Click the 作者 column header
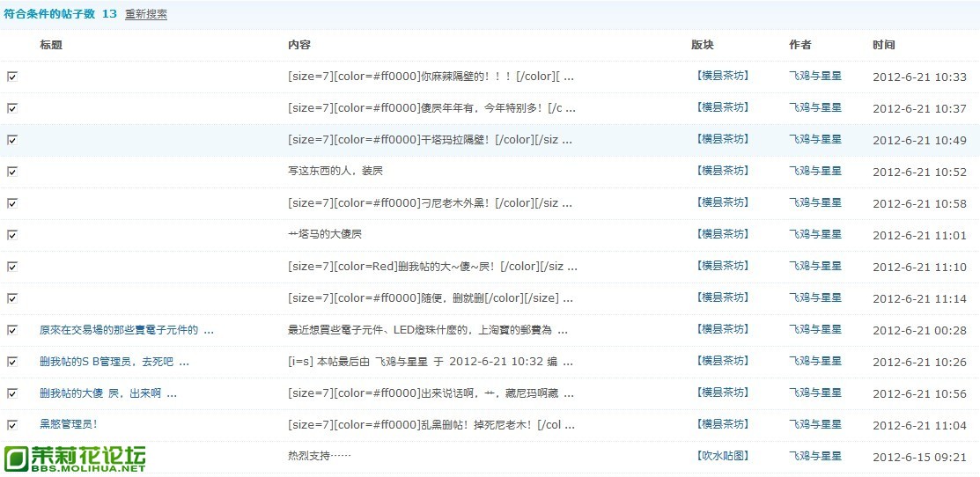Screen dimensions: 980x477 pyautogui.click(x=800, y=45)
